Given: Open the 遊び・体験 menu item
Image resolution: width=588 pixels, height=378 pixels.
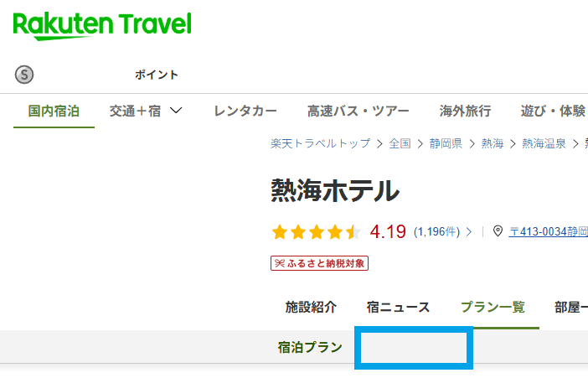Looking at the screenshot, I should click(x=553, y=111).
